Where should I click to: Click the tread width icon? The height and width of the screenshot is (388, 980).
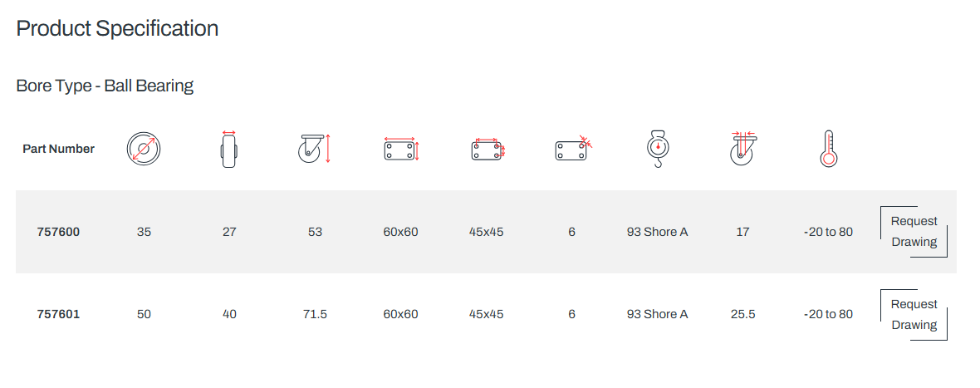[228, 150]
